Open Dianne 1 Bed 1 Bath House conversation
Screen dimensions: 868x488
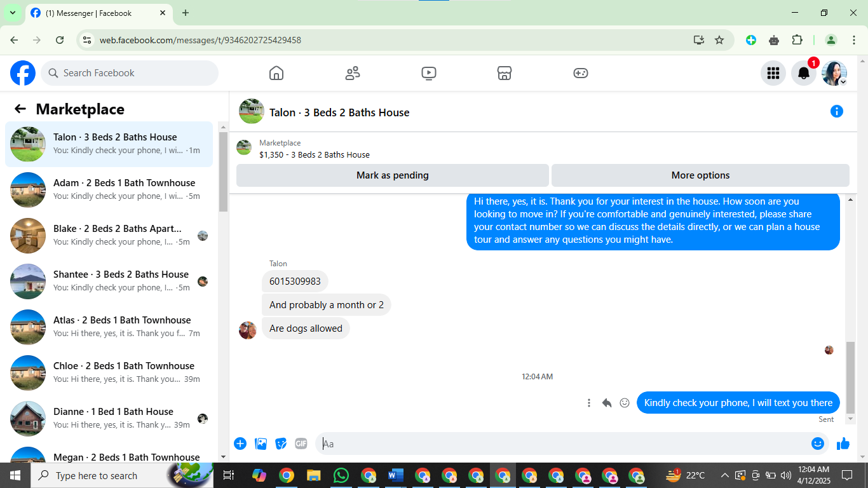coord(109,419)
